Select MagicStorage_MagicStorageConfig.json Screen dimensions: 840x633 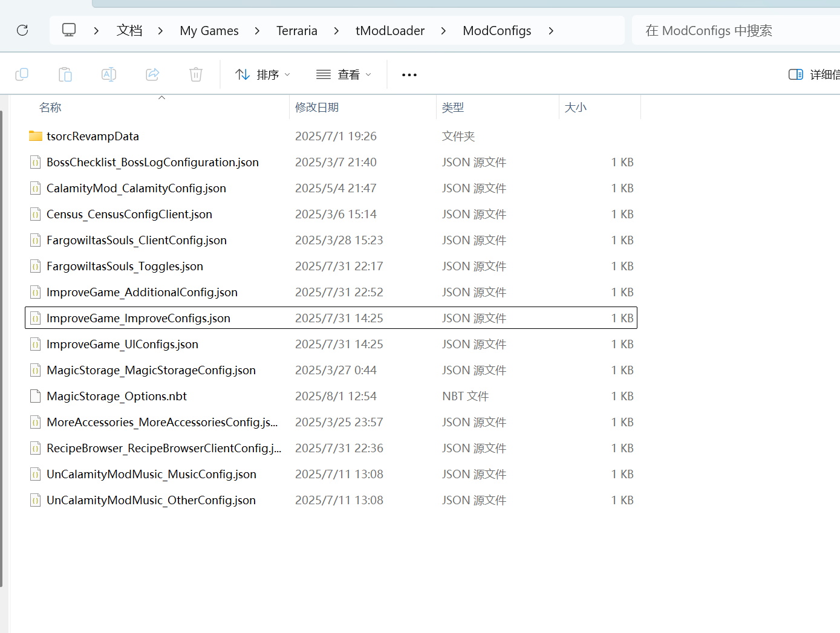[151, 370]
